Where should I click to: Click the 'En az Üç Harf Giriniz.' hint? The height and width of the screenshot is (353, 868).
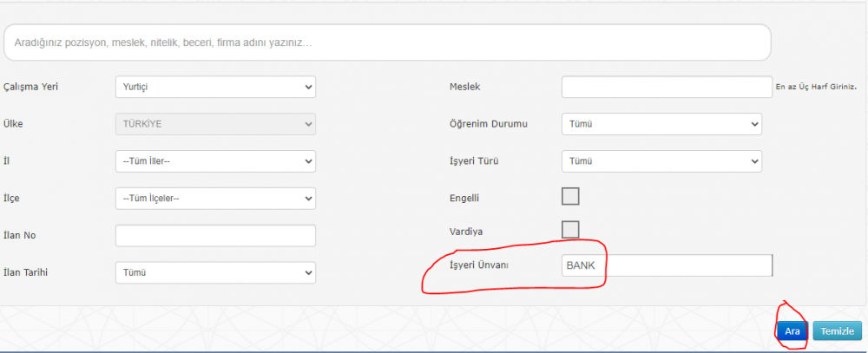tap(816, 87)
